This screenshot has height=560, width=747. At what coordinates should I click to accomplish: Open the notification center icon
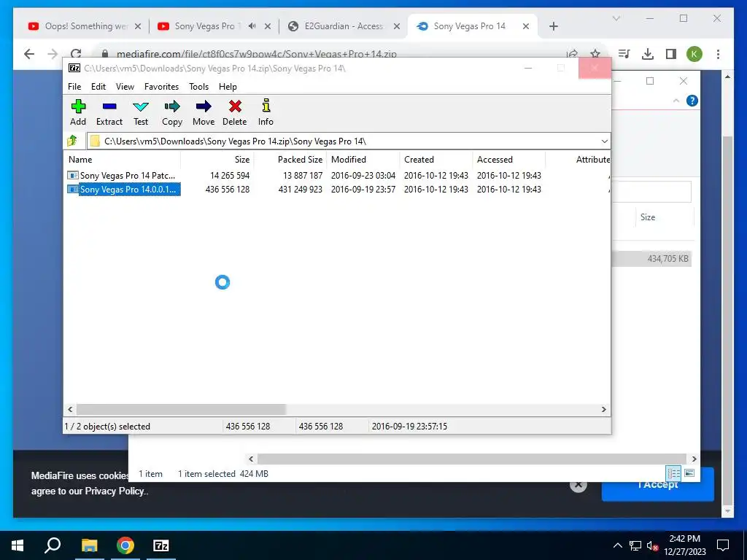click(x=723, y=545)
